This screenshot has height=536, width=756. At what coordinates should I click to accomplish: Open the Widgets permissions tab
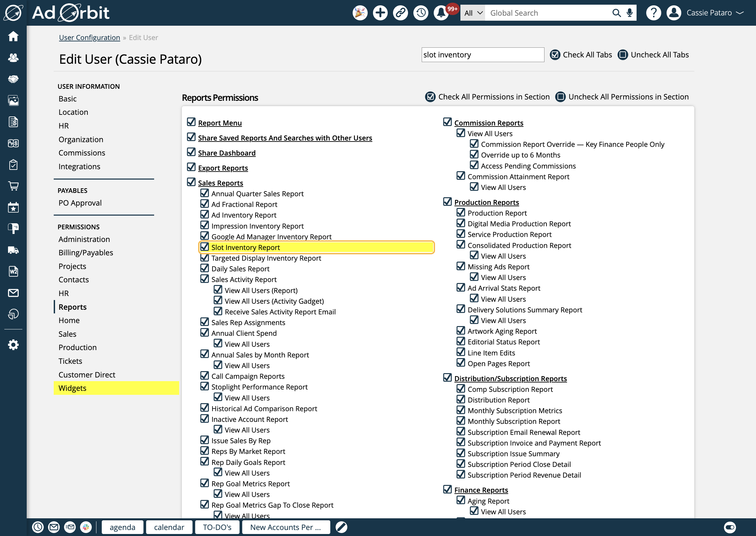click(72, 388)
